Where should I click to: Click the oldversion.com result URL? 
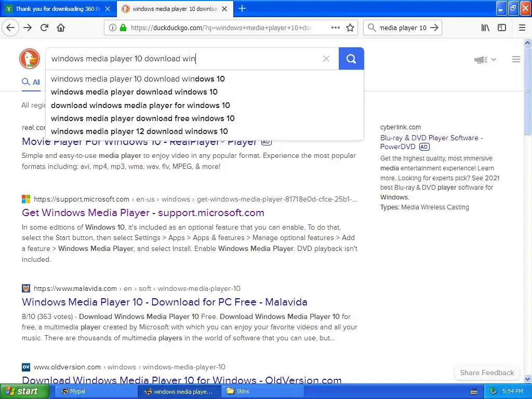(x=129, y=367)
